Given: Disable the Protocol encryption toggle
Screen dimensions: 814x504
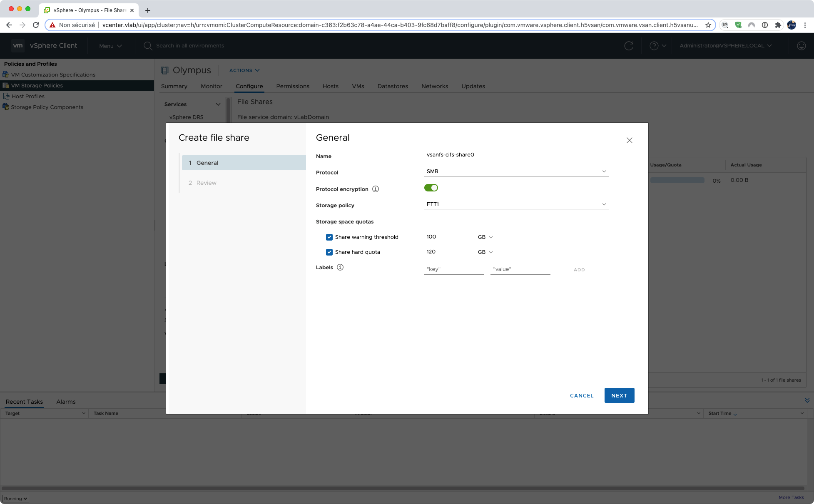Looking at the screenshot, I should click(x=431, y=188).
